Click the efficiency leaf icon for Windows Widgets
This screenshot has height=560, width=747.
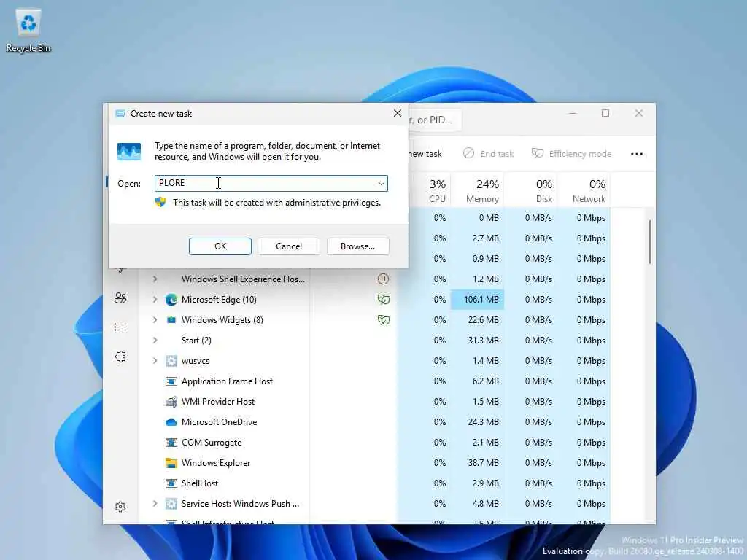pyautogui.click(x=384, y=320)
